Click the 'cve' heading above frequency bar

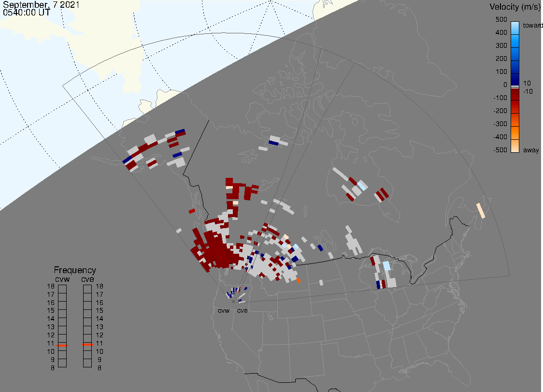point(87,279)
